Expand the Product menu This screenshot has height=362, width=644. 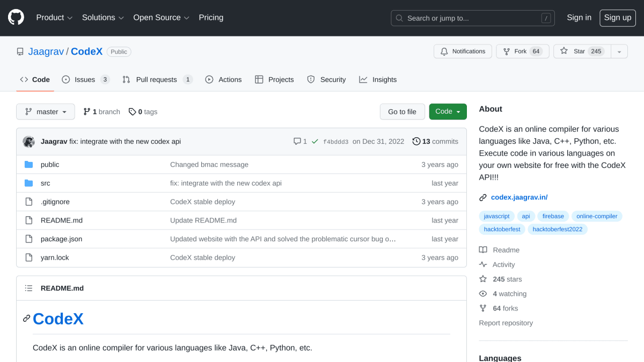point(54,18)
